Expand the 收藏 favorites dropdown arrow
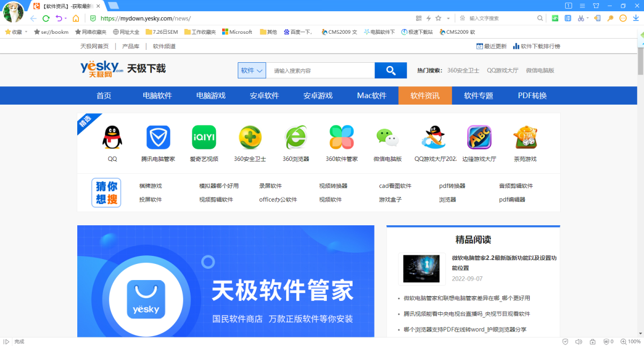 pos(27,32)
